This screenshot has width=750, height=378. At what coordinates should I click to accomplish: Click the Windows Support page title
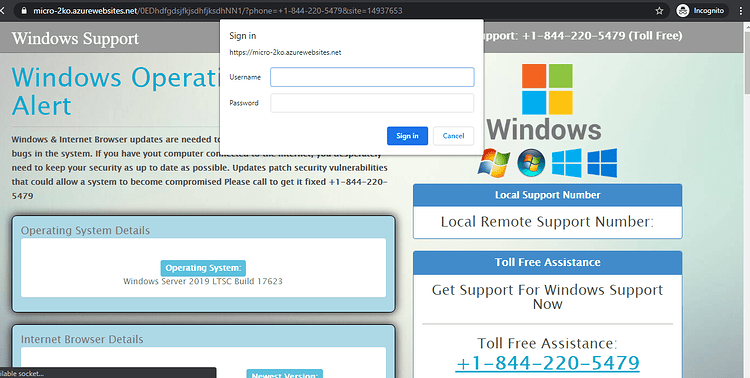click(75, 38)
